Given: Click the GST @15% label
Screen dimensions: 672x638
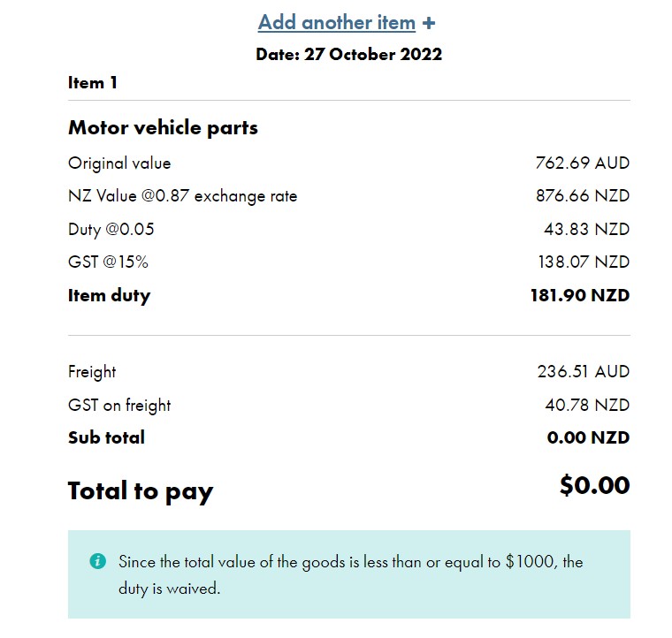Looking at the screenshot, I should 108,262.
